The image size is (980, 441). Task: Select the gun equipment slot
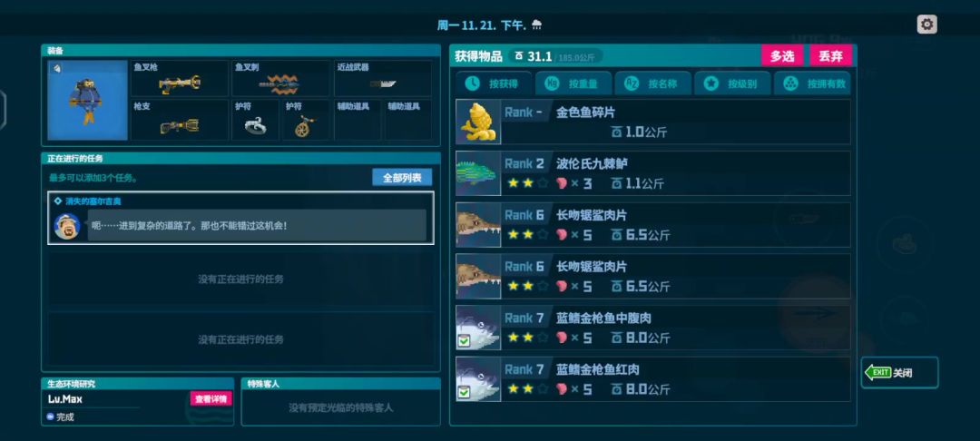click(180, 120)
